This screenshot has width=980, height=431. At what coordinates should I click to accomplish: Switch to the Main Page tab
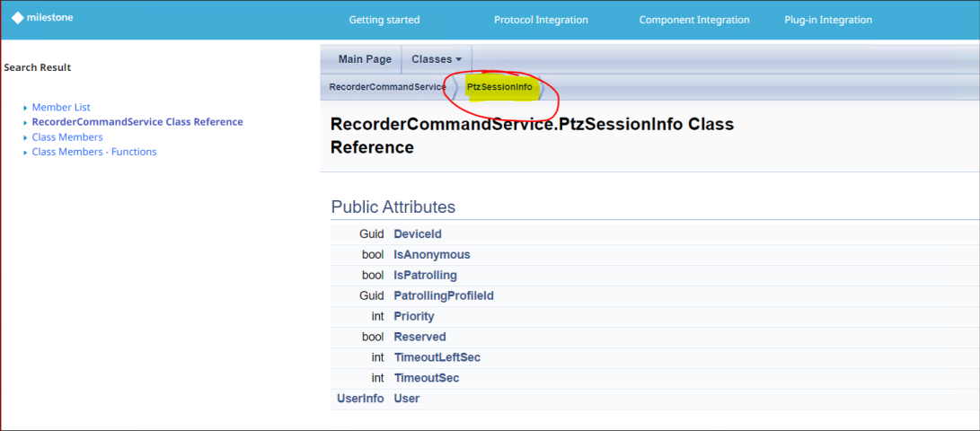pos(365,59)
